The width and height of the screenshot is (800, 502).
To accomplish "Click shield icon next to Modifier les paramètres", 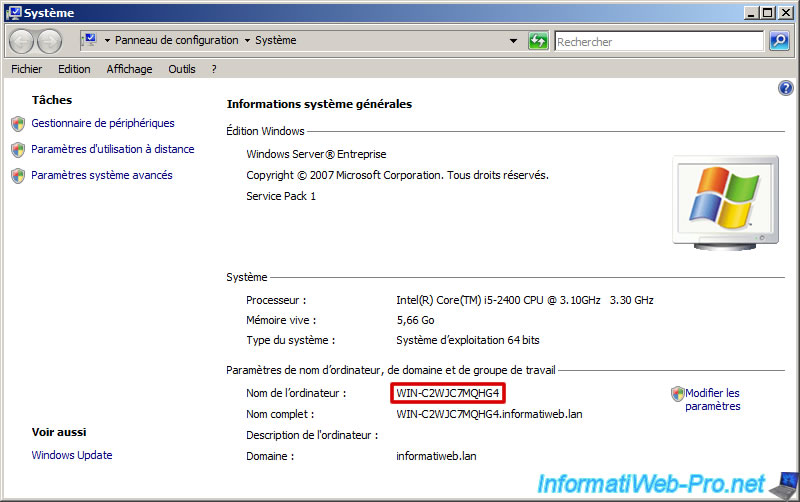I will point(678,393).
